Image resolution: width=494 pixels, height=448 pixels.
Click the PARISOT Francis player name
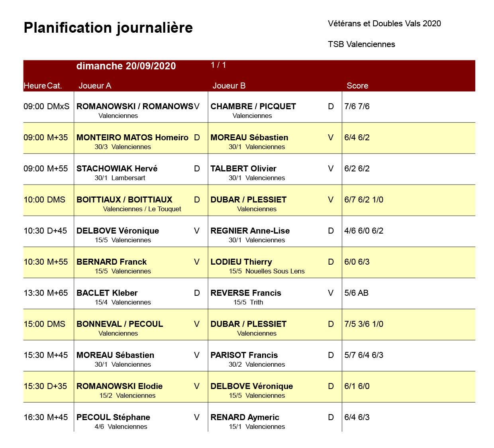coord(244,355)
